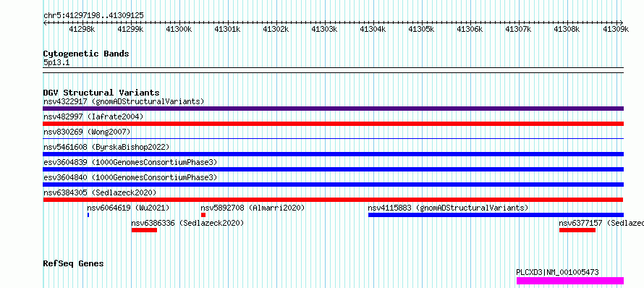This screenshot has width=644, height=288.
Task: Click the nsv4322917 gnomAD purple variant bar
Action: pyautogui.click(x=333, y=109)
